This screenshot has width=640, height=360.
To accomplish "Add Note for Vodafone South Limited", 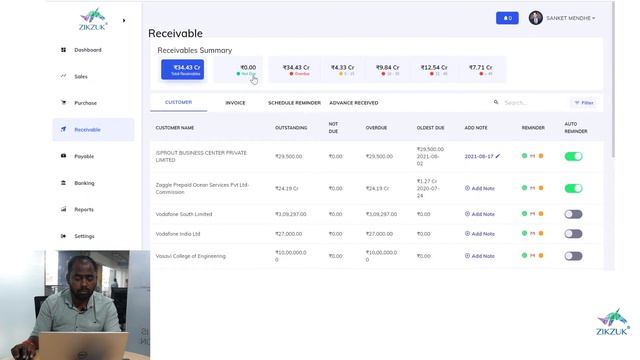I will coord(480,214).
